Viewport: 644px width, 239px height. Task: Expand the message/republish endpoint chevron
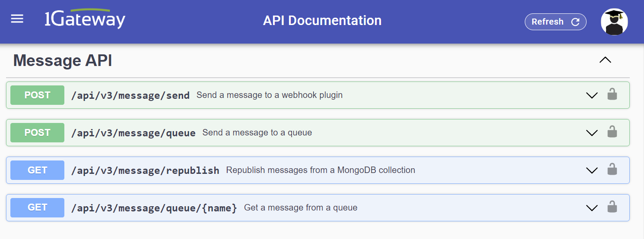[591, 170]
